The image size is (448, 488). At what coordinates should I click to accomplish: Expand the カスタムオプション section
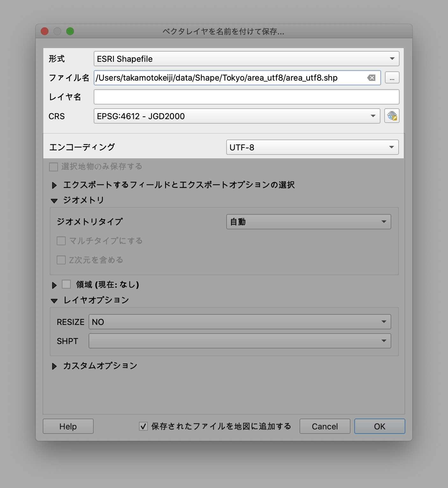(54, 366)
